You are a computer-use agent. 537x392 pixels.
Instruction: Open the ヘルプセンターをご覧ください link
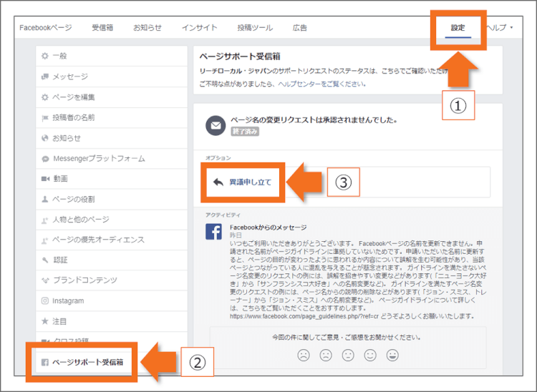click(321, 84)
